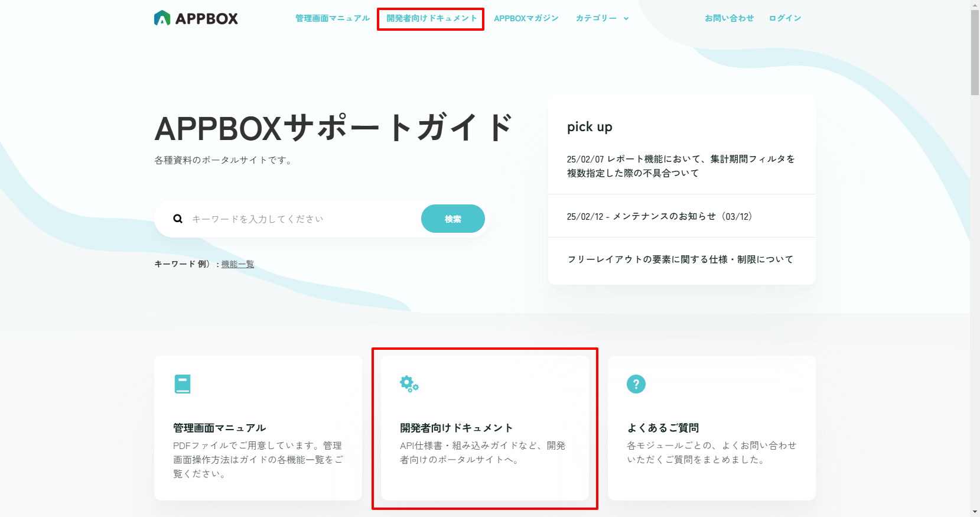Click the API仕様書・組み込みガイド description
The height and width of the screenshot is (517, 980).
point(483,453)
